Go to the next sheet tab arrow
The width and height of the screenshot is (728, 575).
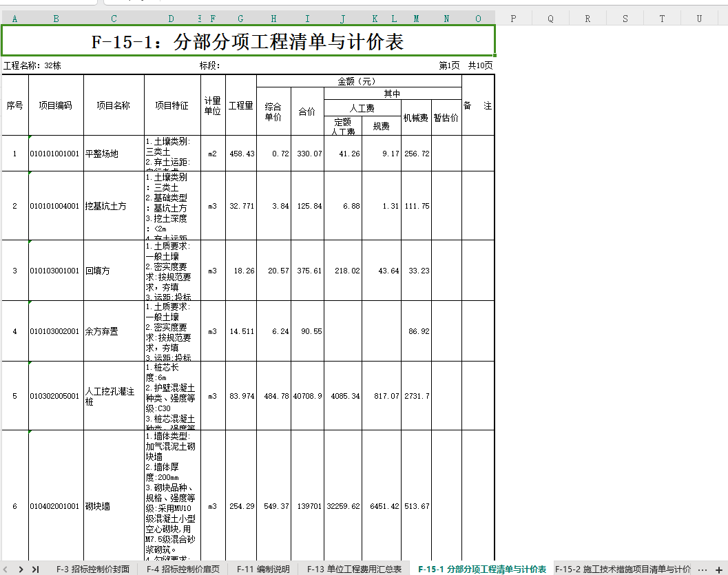coord(21,569)
